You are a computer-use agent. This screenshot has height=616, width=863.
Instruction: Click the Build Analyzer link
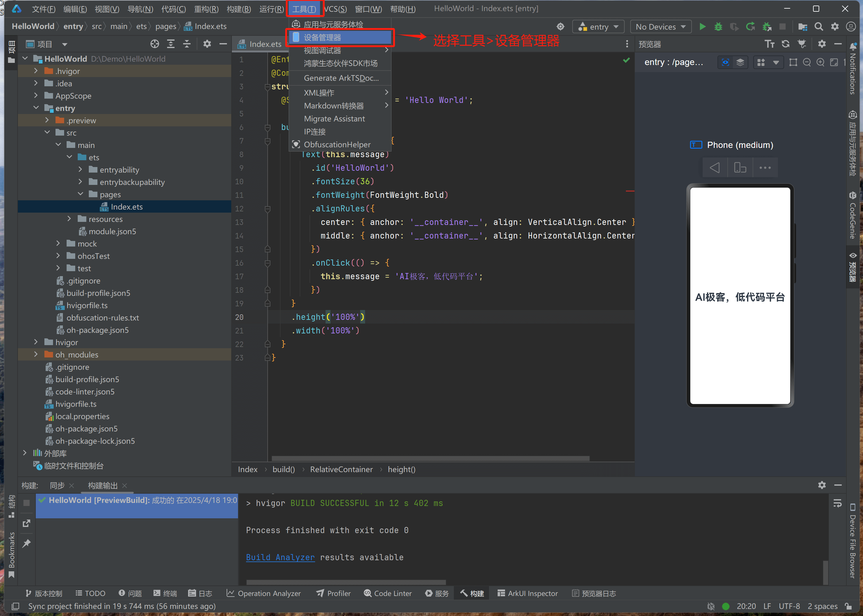(280, 557)
